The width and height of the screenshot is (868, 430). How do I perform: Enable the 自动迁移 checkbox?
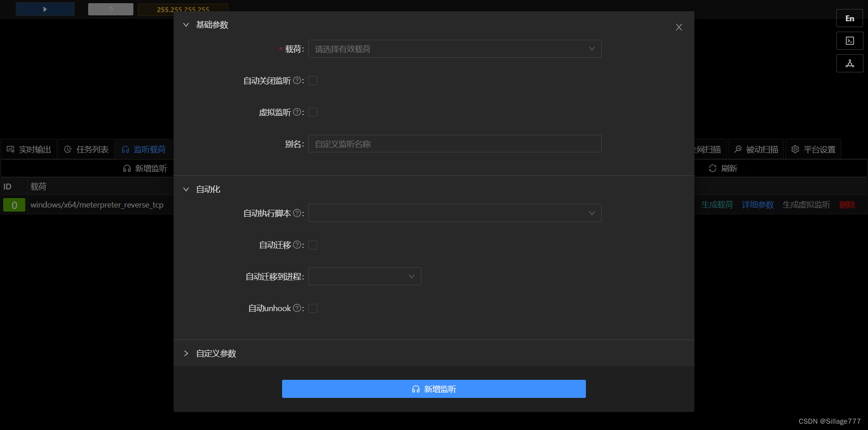click(313, 245)
